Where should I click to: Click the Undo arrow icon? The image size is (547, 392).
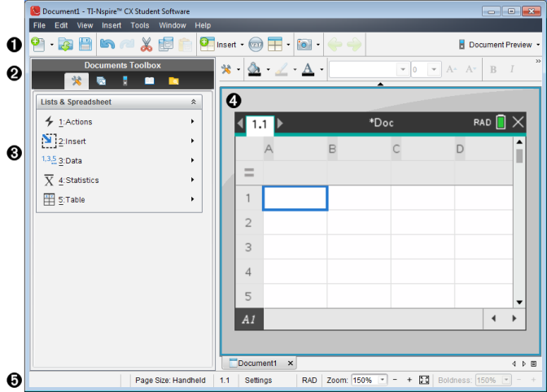107,44
